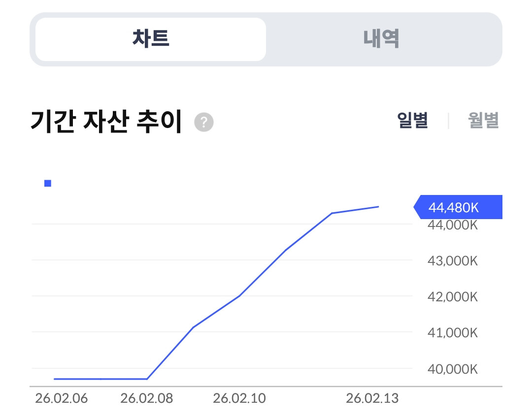
Task: Select the 26.02.10 date label
Action: [239, 398]
